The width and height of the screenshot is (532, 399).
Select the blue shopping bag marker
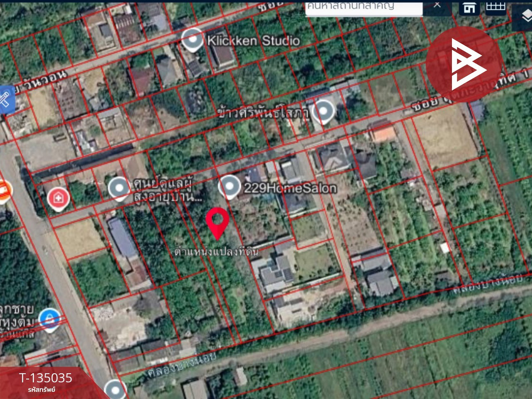[x=49, y=319]
